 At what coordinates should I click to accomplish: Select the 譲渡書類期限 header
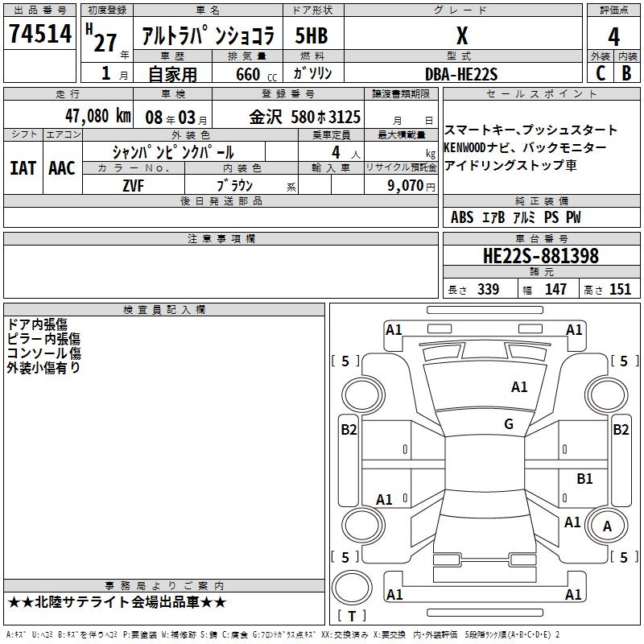401,94
